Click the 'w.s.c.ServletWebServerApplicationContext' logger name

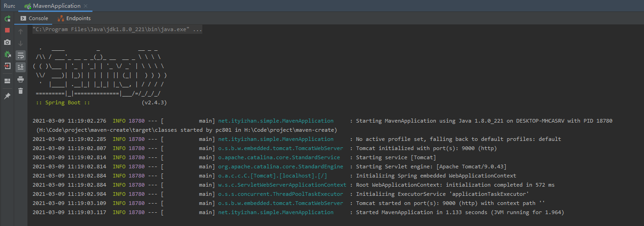(x=282, y=185)
